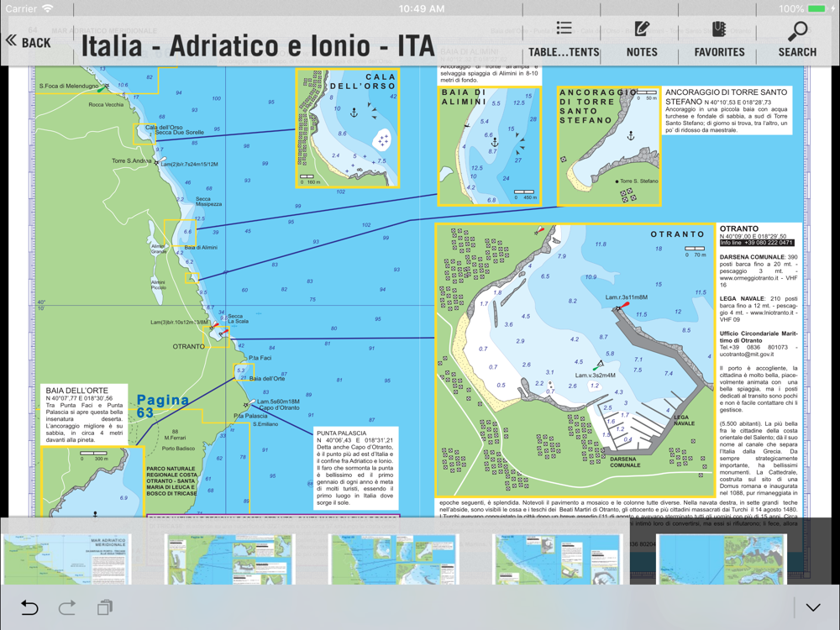Tap the Pagina 63 link on the map

point(162,406)
